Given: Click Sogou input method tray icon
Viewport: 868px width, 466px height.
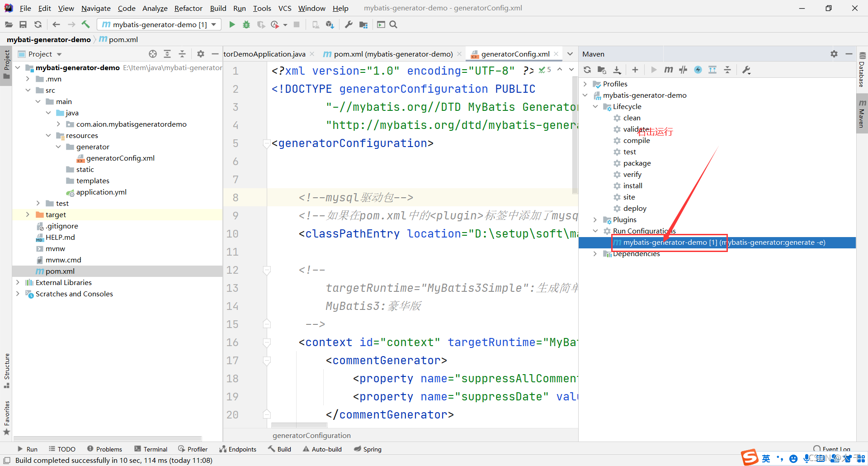Looking at the screenshot, I should [x=750, y=457].
